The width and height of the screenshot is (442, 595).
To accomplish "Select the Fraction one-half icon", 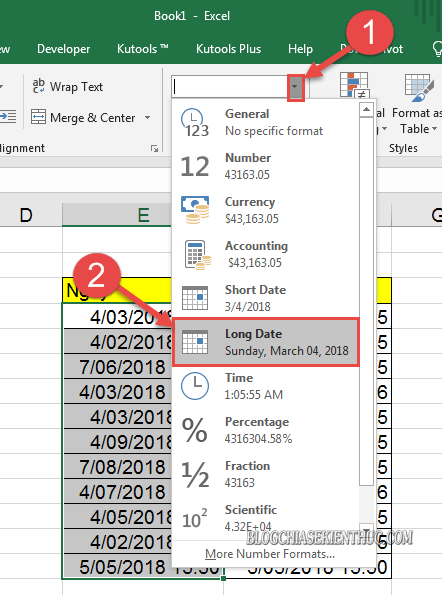I will 195,474.
